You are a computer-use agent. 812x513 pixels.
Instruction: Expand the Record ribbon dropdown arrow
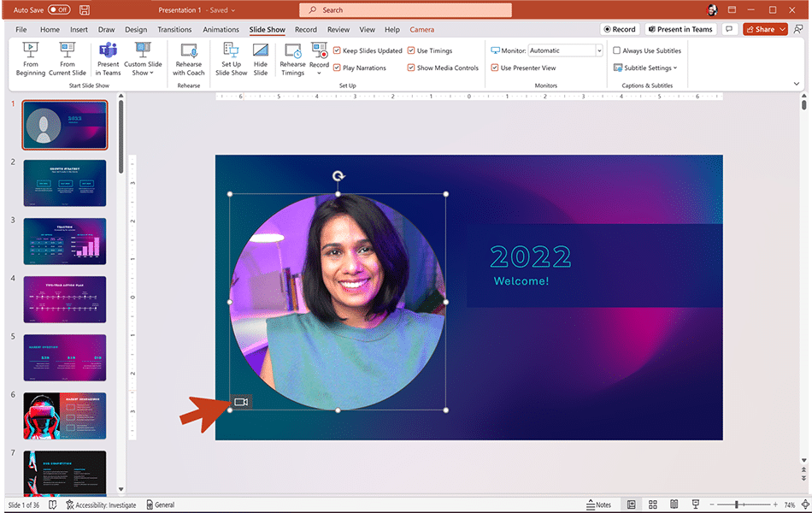[319, 73]
